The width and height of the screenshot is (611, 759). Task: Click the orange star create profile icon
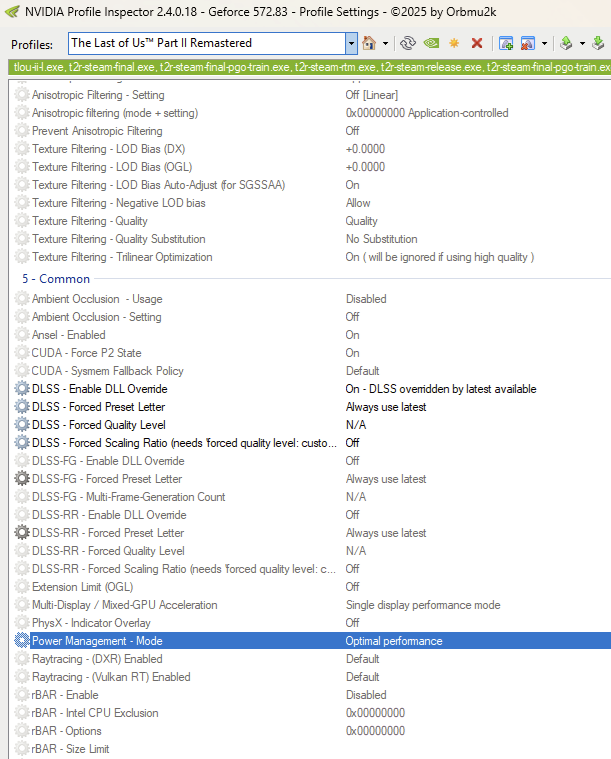(x=454, y=43)
